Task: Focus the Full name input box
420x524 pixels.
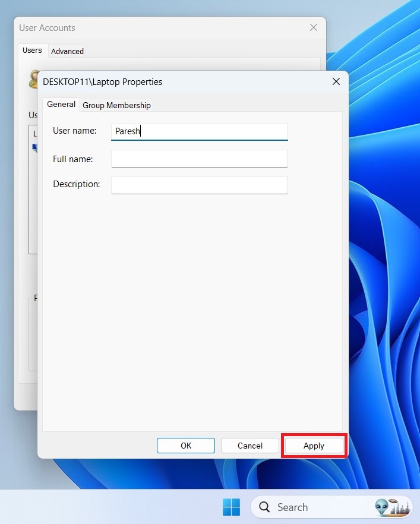Action: (x=199, y=159)
